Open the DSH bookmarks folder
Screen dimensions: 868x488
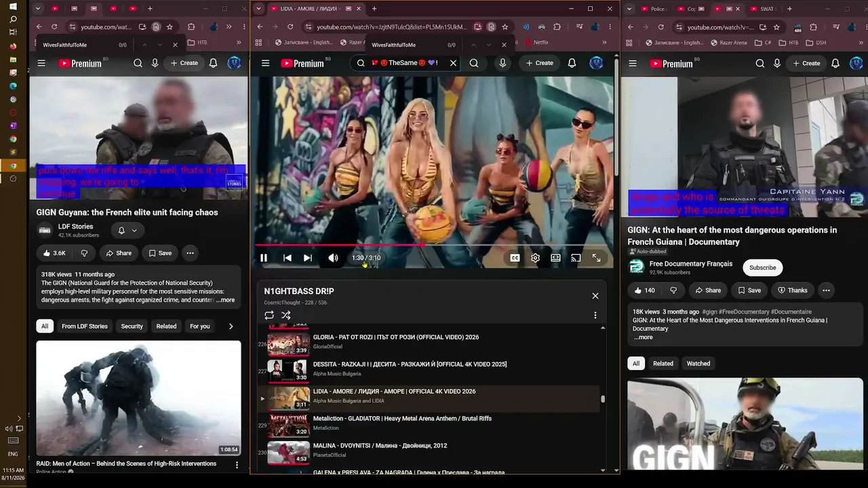[816, 43]
